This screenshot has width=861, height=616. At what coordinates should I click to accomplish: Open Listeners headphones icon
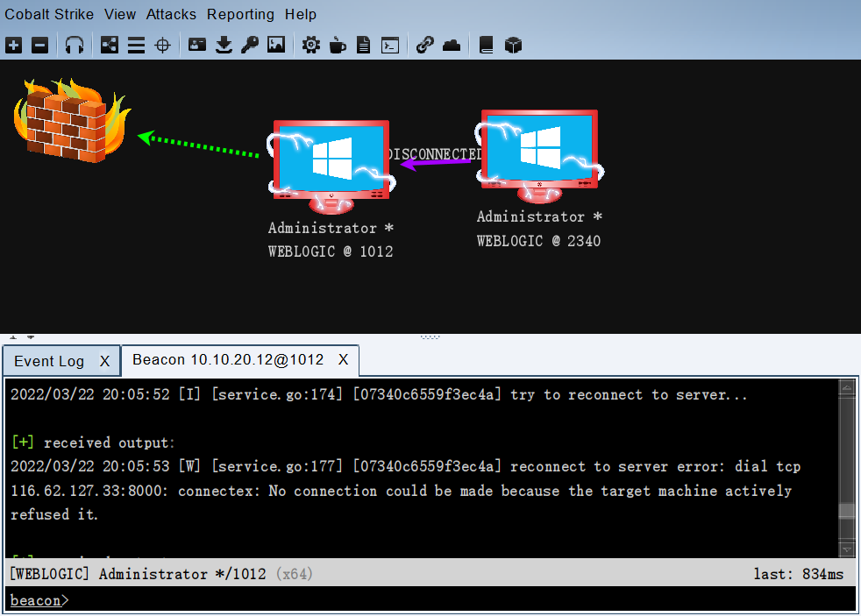point(75,45)
